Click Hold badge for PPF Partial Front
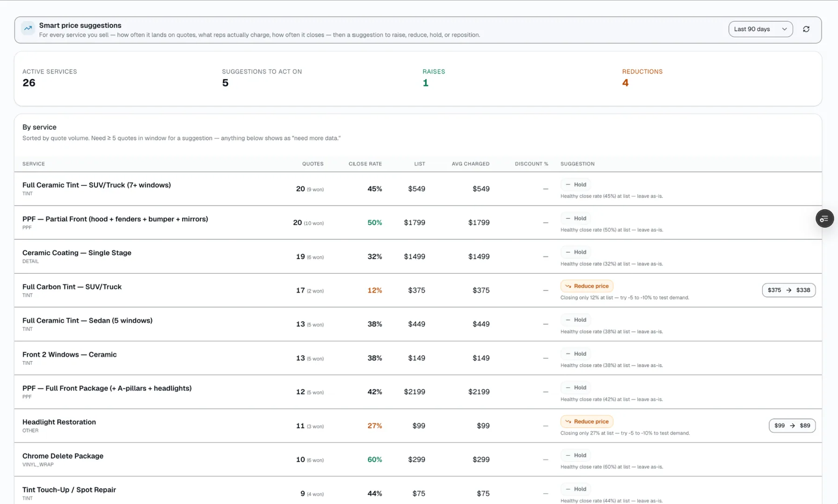This screenshot has height=504, width=838. 576,218
